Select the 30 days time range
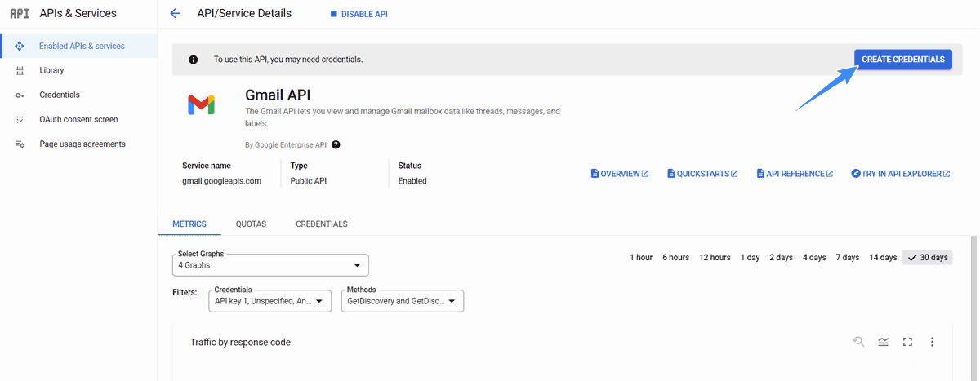Screen dimensions: 980x381 927,258
